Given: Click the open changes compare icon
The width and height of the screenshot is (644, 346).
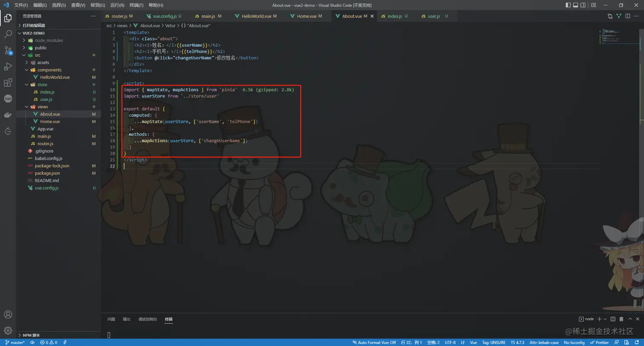Looking at the screenshot, I should coord(610,16).
